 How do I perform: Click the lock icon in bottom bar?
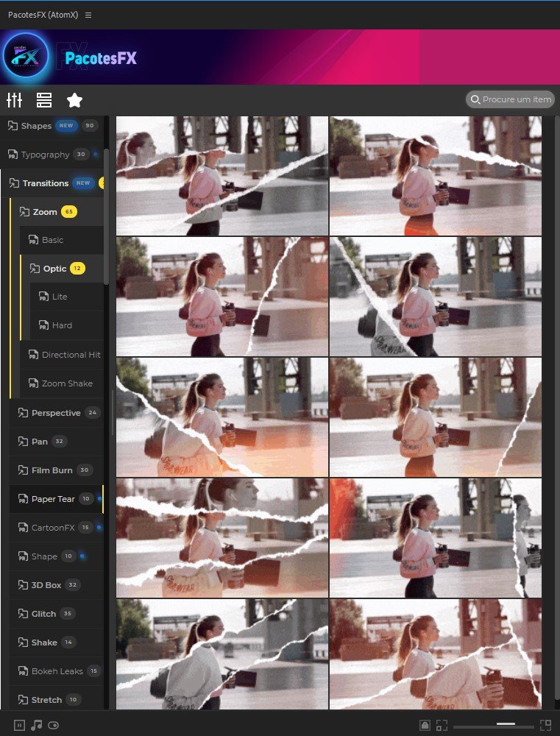[x=425, y=725]
